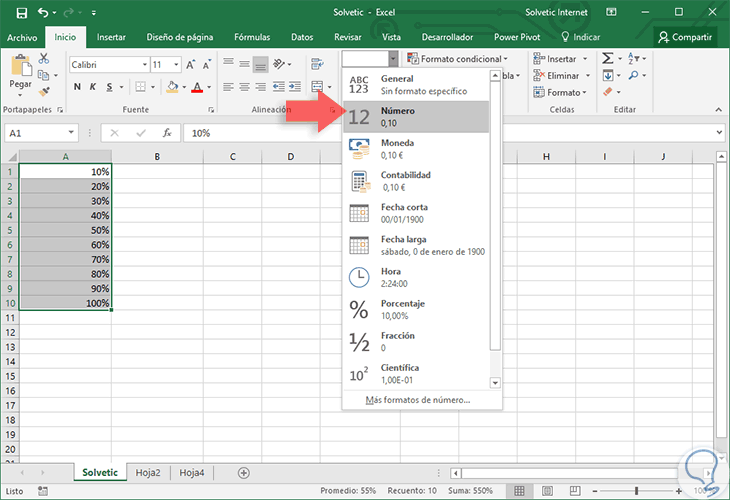Open the Fórmulas ribbon tab
This screenshot has height=500, width=730.
251,37
